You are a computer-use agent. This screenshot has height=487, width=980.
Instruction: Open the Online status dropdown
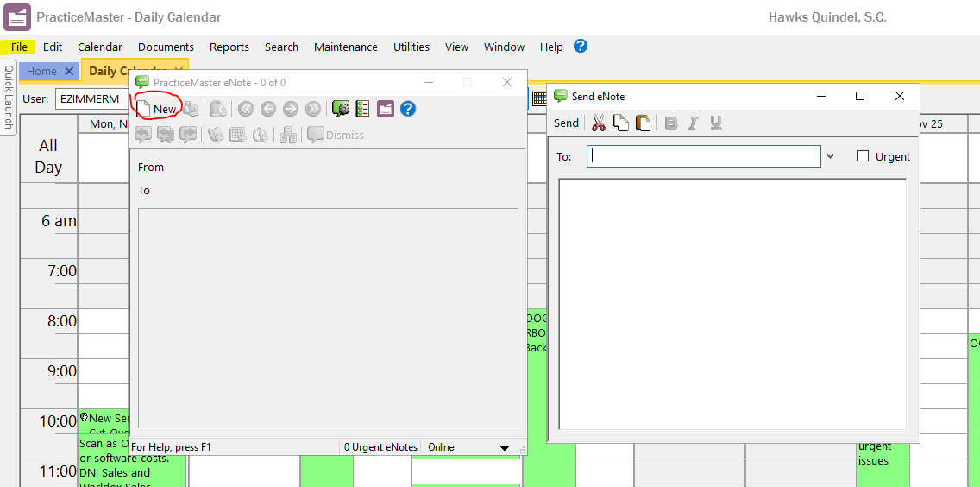(x=505, y=447)
